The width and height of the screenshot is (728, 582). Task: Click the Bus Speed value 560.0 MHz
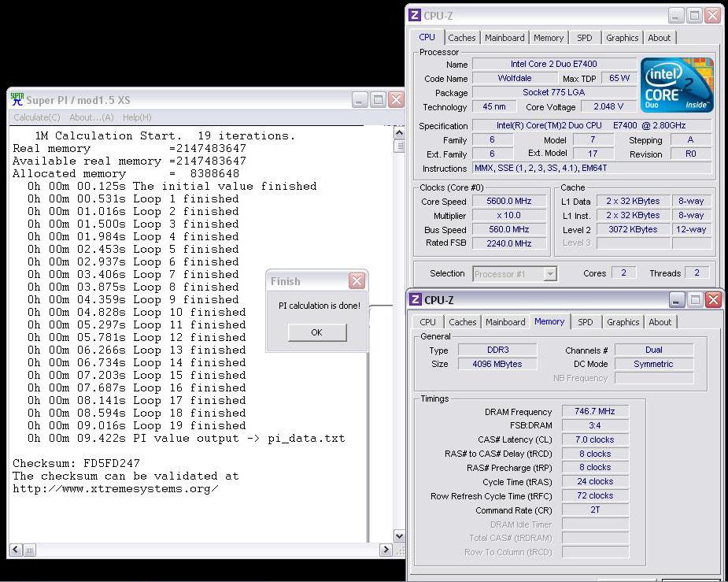point(509,229)
